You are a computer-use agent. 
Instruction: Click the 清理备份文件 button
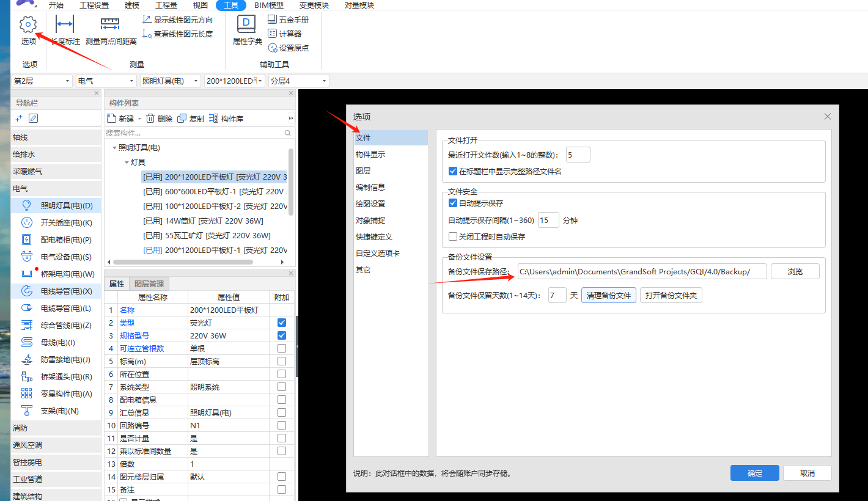pyautogui.click(x=609, y=296)
